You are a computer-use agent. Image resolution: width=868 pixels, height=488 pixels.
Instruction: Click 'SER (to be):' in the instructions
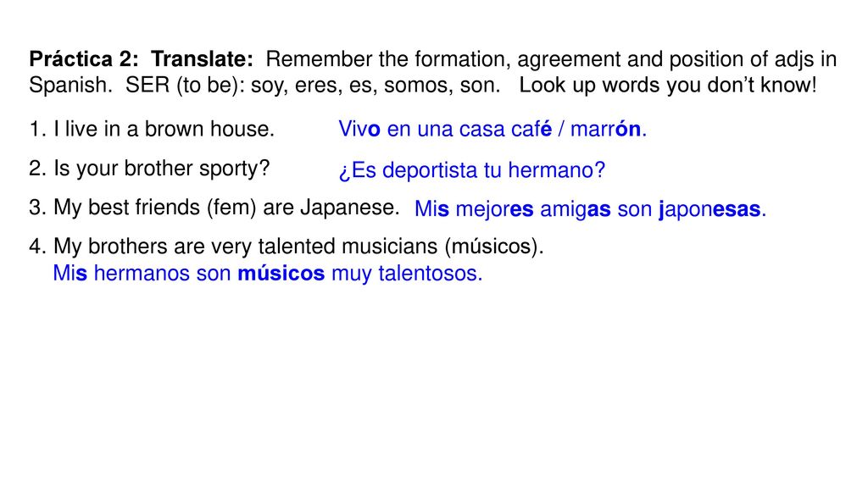(x=185, y=86)
